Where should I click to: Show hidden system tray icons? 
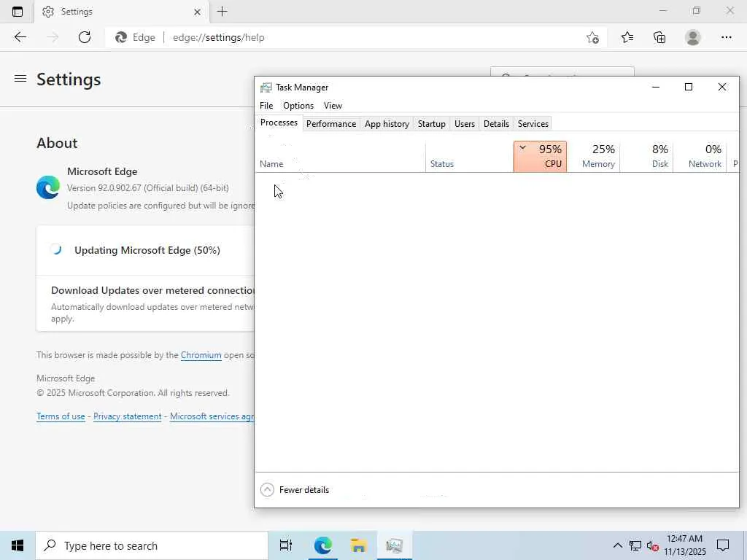pos(617,545)
